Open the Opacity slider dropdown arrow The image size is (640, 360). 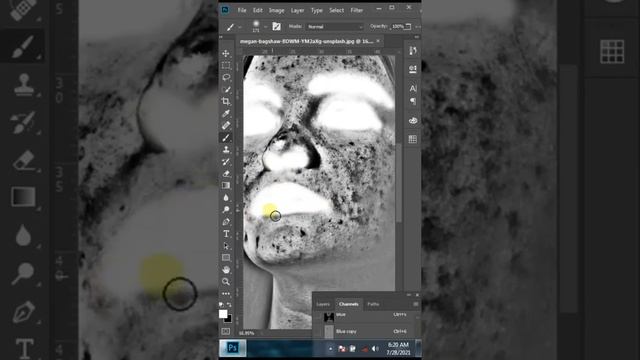pos(408,27)
